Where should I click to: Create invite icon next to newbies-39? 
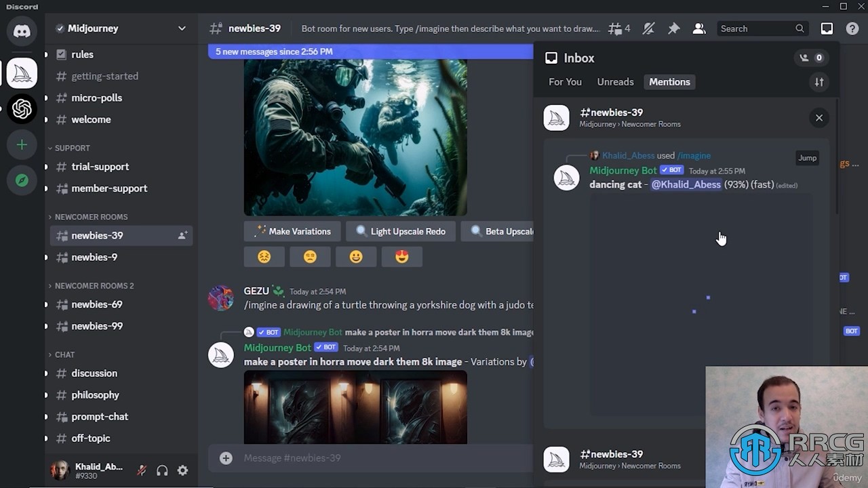(x=182, y=235)
